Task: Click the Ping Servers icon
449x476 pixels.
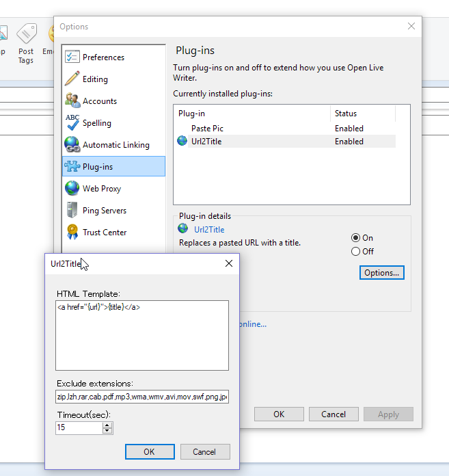Action: pyautogui.click(x=72, y=211)
